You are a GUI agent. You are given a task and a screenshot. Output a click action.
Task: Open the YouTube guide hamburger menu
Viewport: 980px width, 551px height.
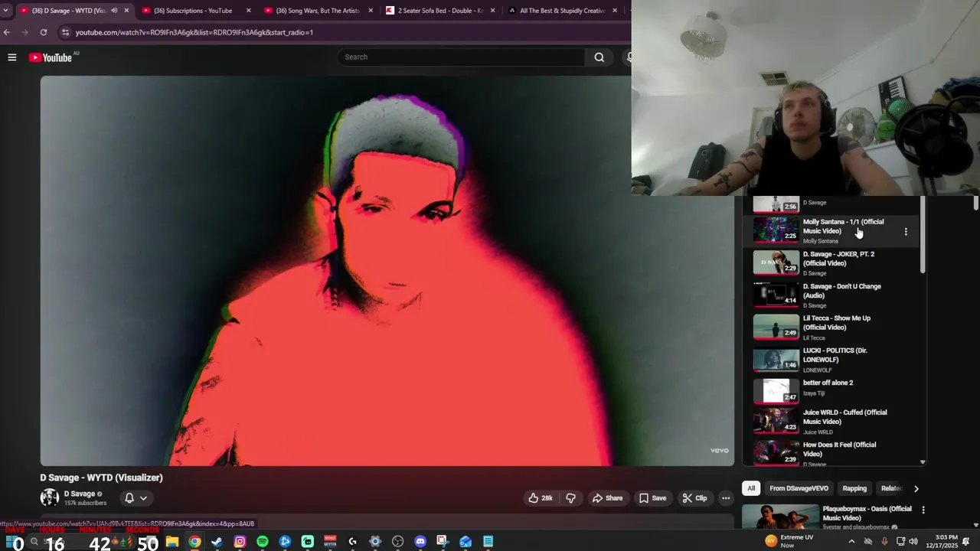point(12,57)
